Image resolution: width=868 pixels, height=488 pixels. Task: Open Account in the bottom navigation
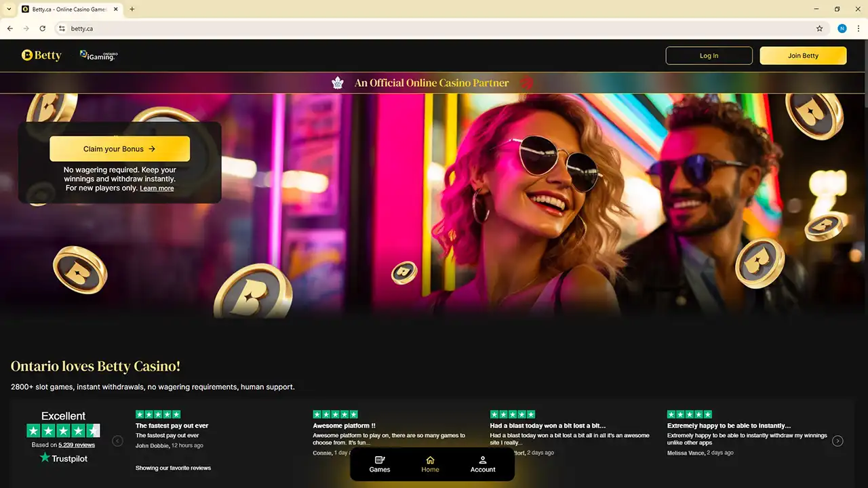click(483, 464)
